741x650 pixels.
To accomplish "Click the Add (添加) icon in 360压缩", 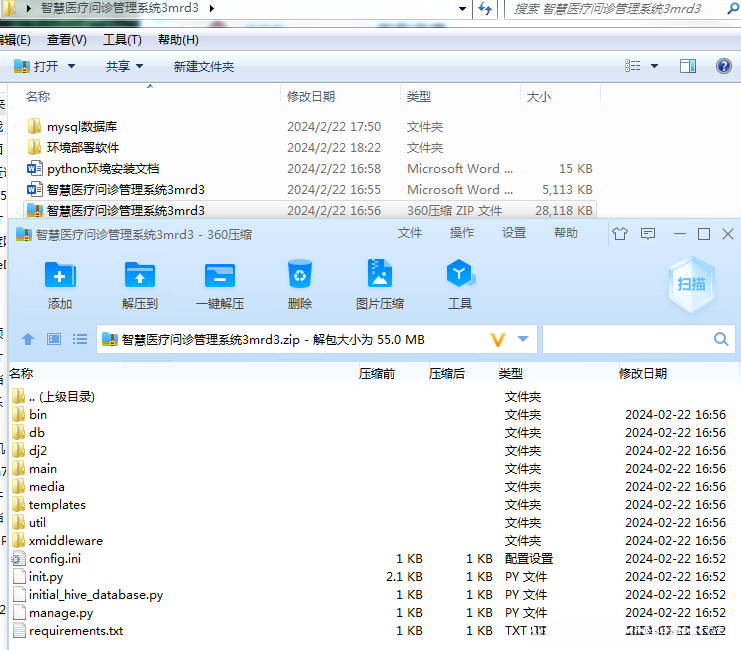I will click(60, 275).
